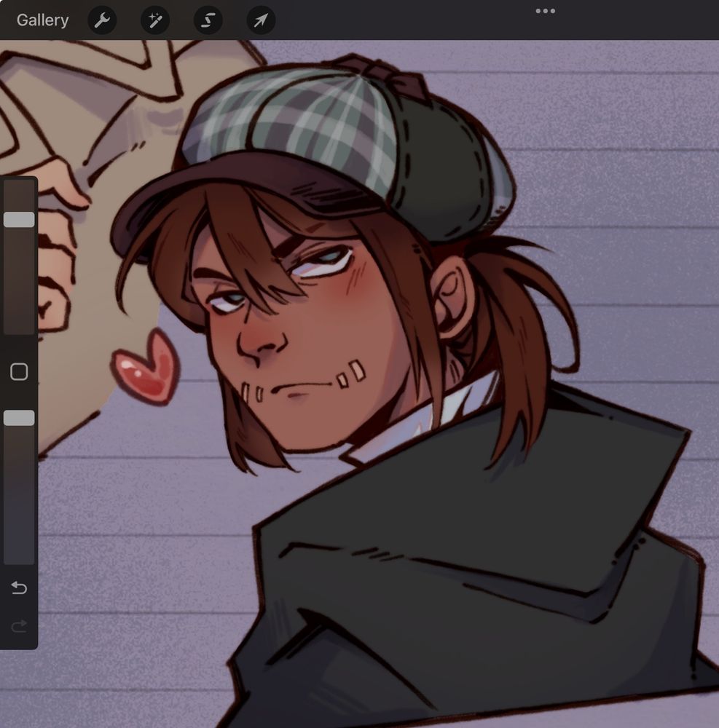This screenshot has width=719, height=728.
Task: Open the three-dot options menu
Action: 546,11
